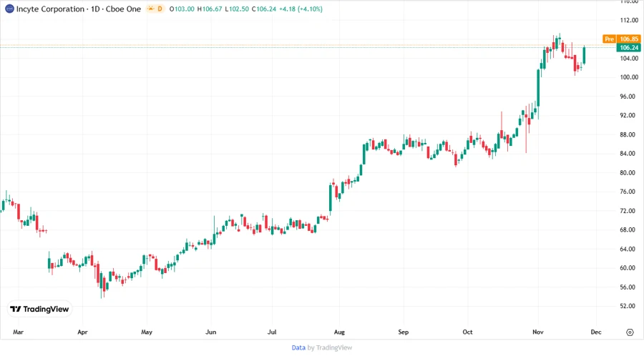The width and height of the screenshot is (644, 356).
Task: Click the 72.00 price axis label
Action: point(628,211)
